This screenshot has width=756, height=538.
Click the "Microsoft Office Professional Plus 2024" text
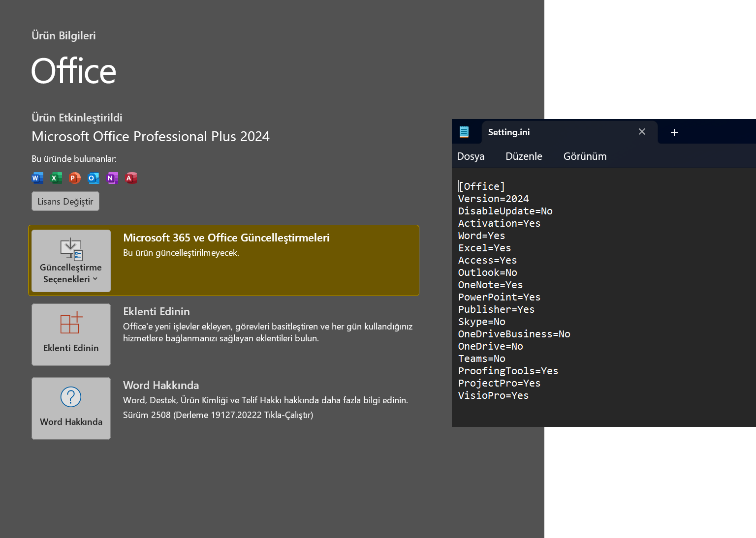click(x=151, y=136)
